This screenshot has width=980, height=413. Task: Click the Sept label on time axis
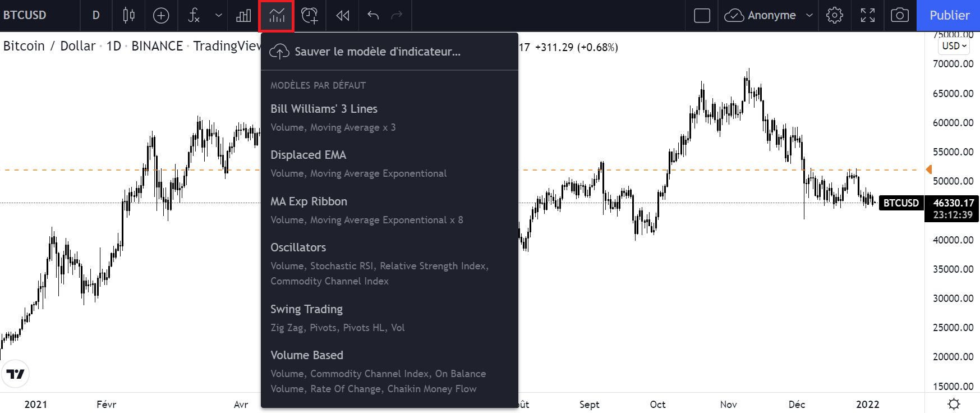pyautogui.click(x=589, y=405)
